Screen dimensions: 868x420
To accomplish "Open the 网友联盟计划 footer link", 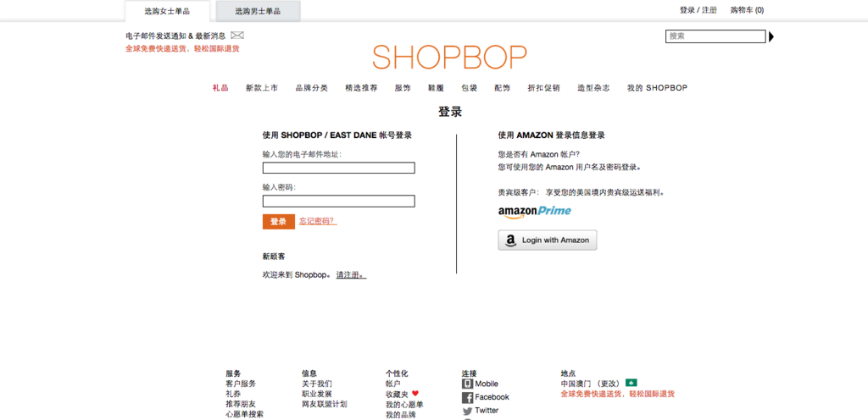I will [x=325, y=404].
